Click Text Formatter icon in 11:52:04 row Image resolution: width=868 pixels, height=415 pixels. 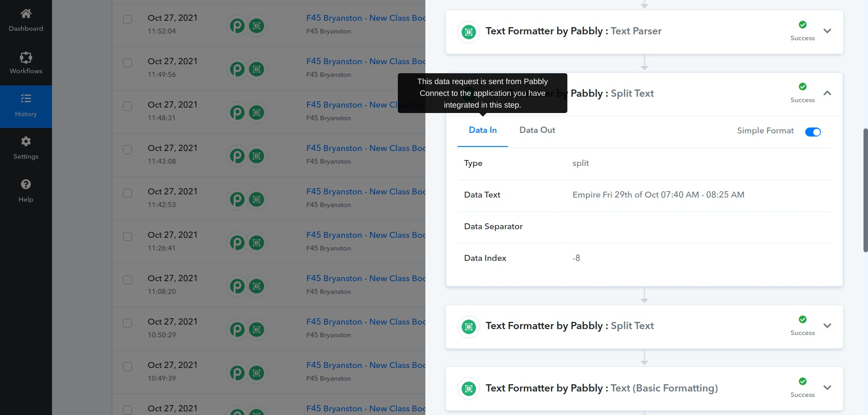256,26
